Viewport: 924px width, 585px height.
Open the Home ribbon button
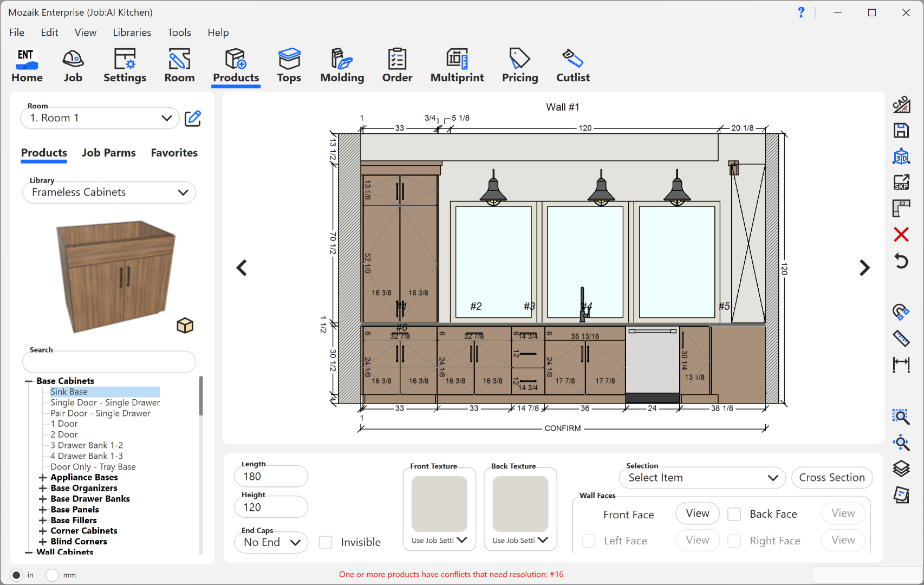[27, 66]
